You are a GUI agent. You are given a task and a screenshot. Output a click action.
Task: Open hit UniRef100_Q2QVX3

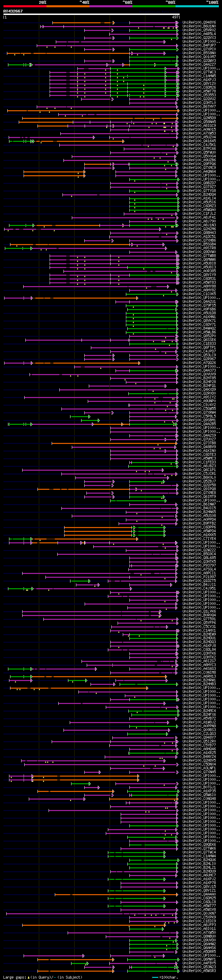click(199, 38)
